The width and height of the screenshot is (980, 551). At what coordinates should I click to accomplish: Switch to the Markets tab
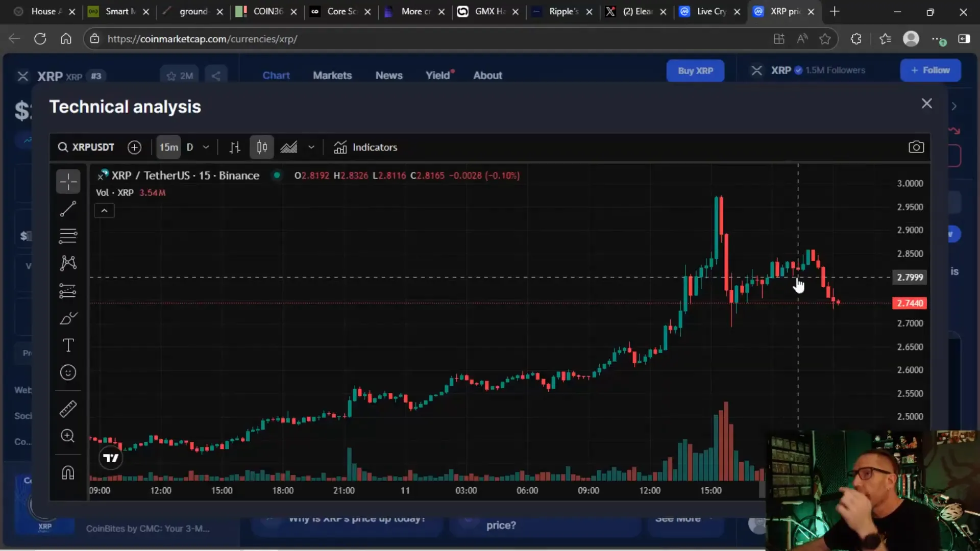332,76
